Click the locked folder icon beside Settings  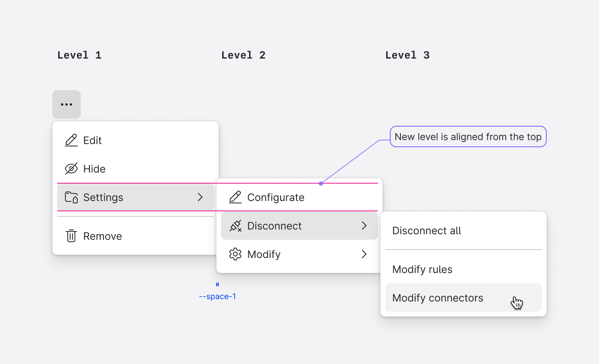click(71, 197)
